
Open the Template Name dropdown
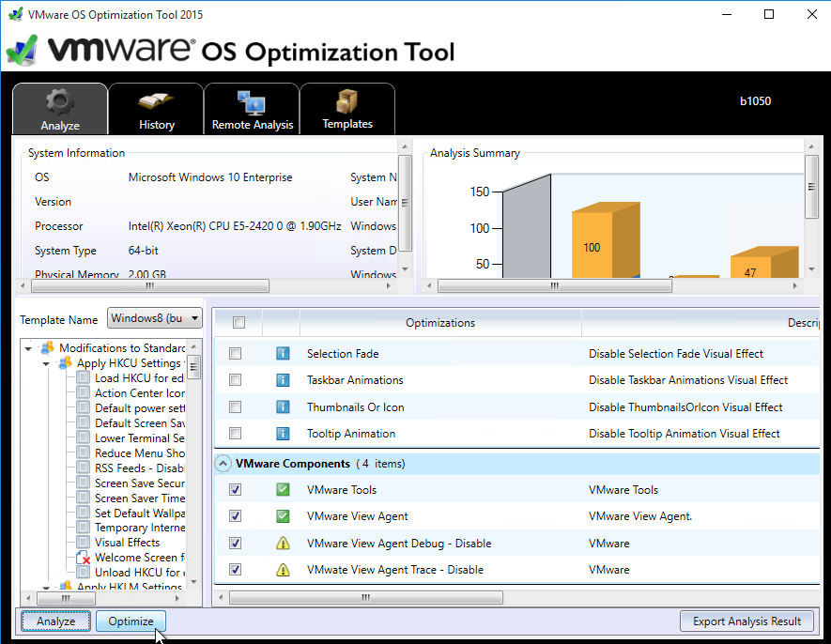tap(155, 318)
